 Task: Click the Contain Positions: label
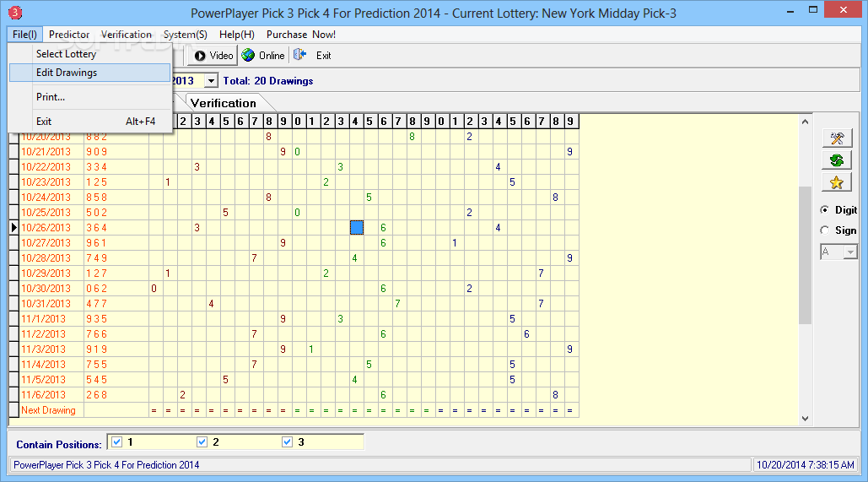pos(59,444)
